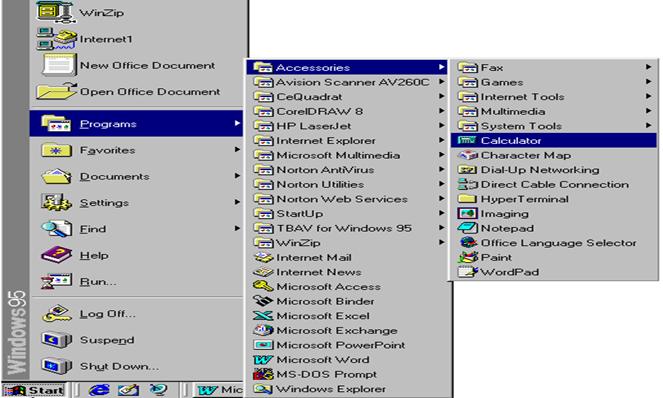Click the Internet News icon

pyautogui.click(x=263, y=272)
